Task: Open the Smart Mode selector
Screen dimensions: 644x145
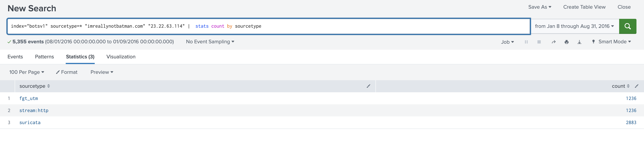Action: 611,42
